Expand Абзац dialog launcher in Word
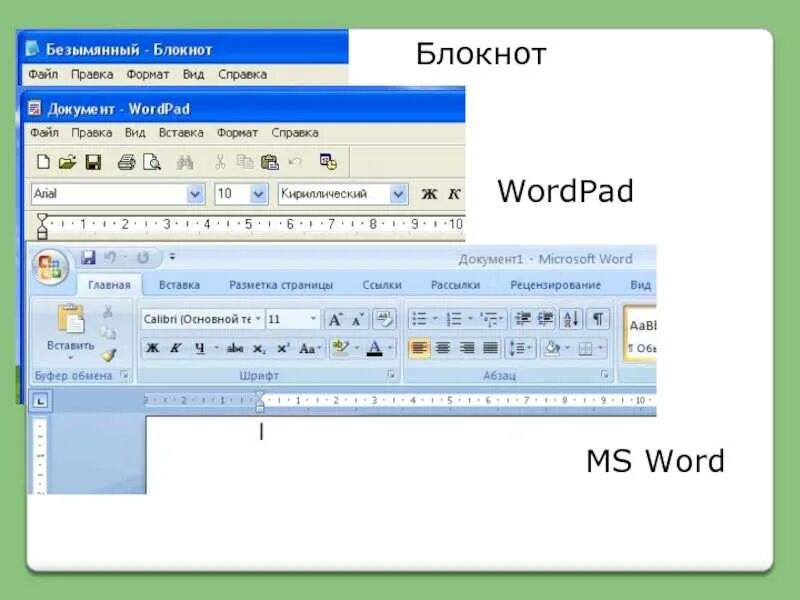The image size is (800, 600). [605, 374]
